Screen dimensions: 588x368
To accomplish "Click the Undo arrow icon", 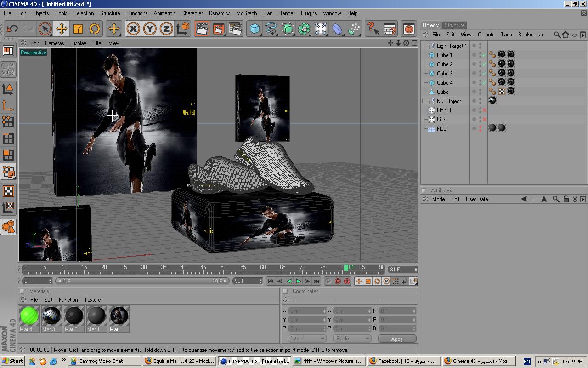I will 12,29.
